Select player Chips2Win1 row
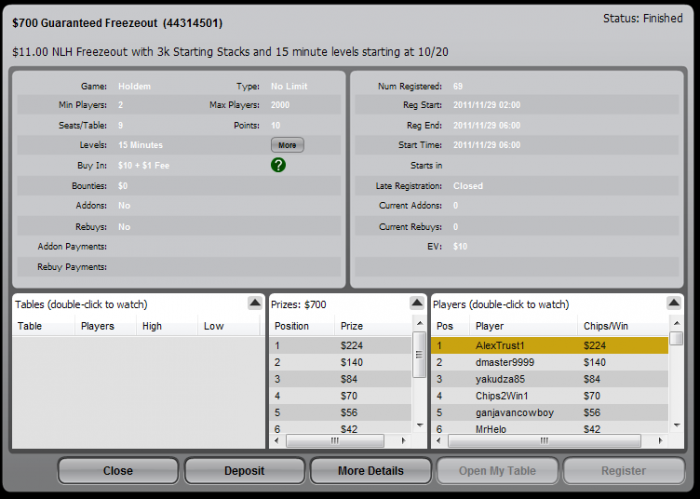700x499 pixels. (x=550, y=396)
